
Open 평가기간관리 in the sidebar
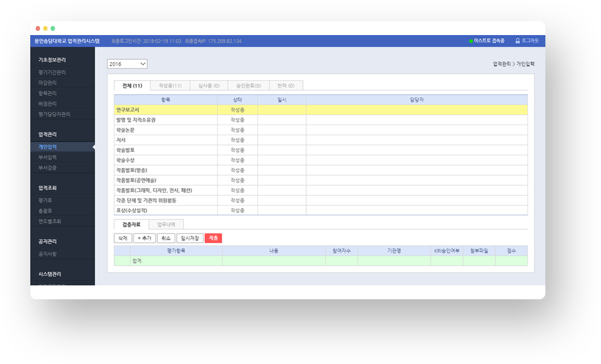point(52,73)
